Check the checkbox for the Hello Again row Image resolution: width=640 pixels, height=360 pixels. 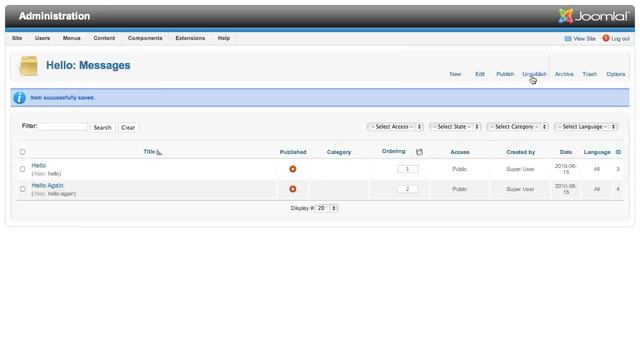coord(22,189)
